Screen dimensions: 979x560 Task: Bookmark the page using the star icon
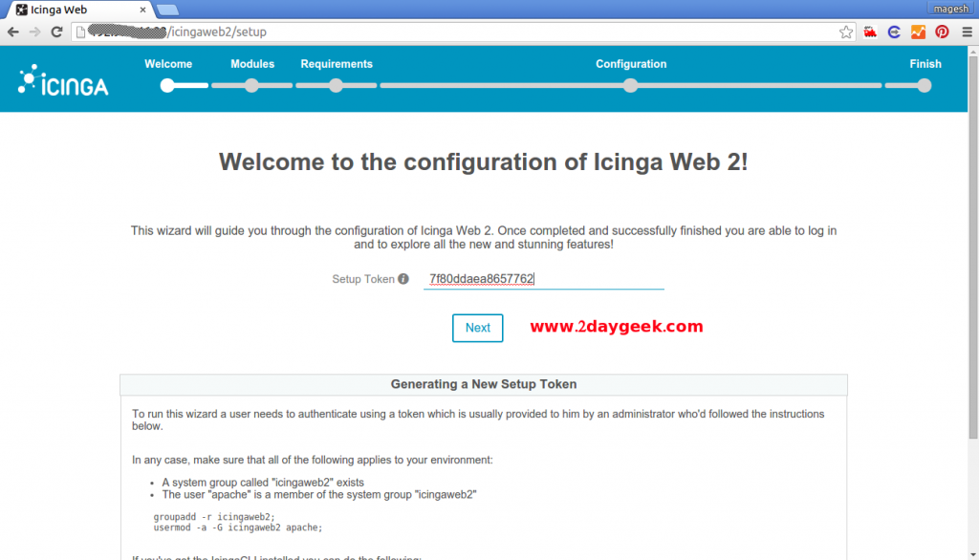click(x=845, y=32)
